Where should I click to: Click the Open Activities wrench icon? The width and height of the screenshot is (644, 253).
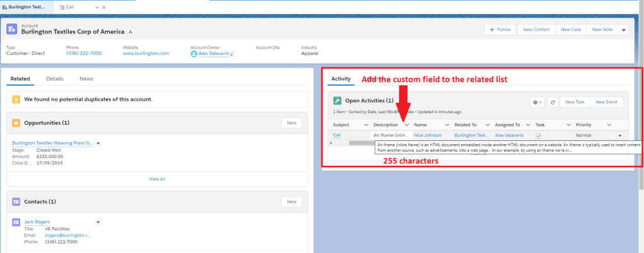coord(337,101)
